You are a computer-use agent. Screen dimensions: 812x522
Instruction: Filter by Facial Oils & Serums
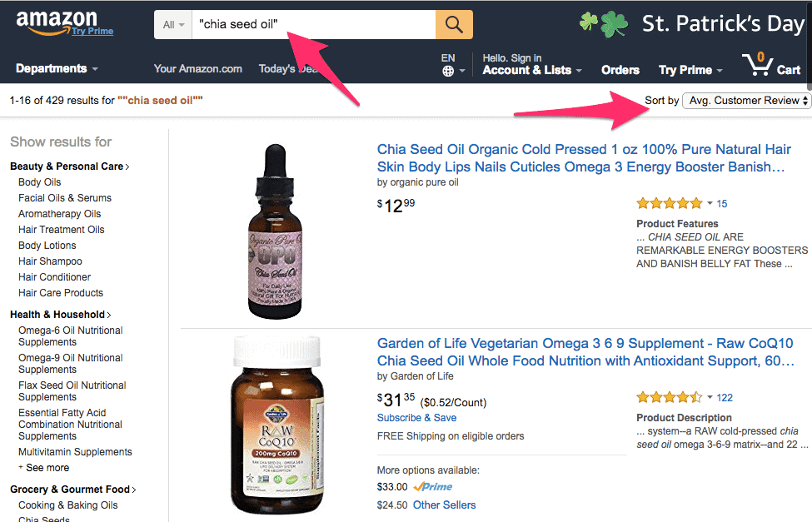[x=65, y=198]
